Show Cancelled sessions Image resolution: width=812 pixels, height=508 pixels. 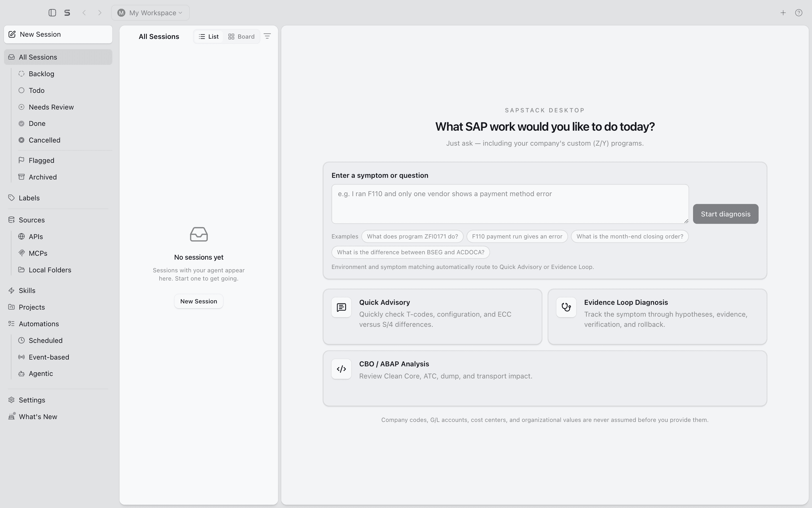pos(63,140)
